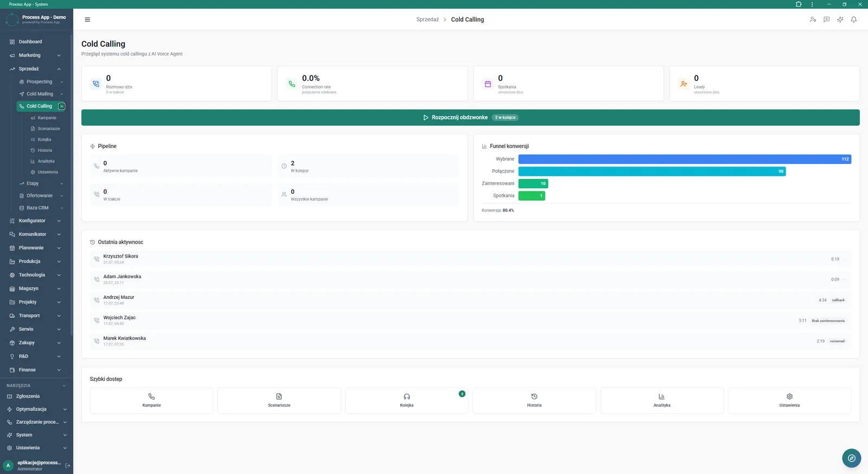Click the AI badge next to Cold Calling
This screenshot has width=868, height=474.
click(61, 106)
